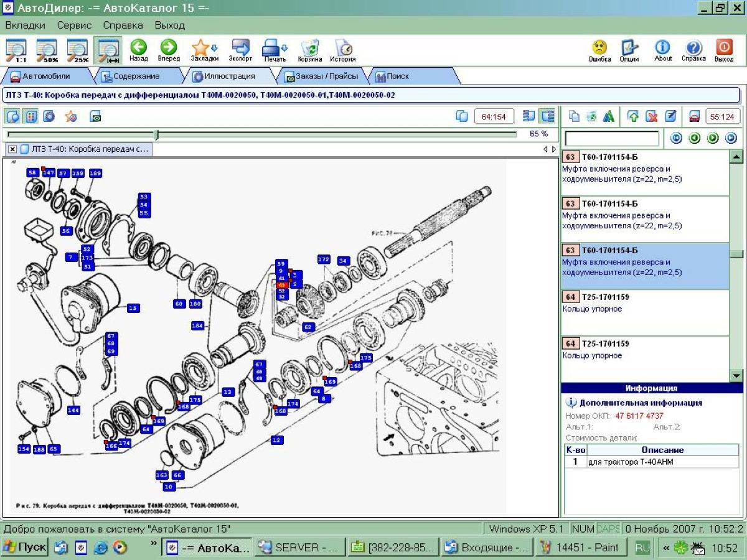Click the green up-arrow parts toolbar icon
The image size is (747, 560).
coord(633,116)
